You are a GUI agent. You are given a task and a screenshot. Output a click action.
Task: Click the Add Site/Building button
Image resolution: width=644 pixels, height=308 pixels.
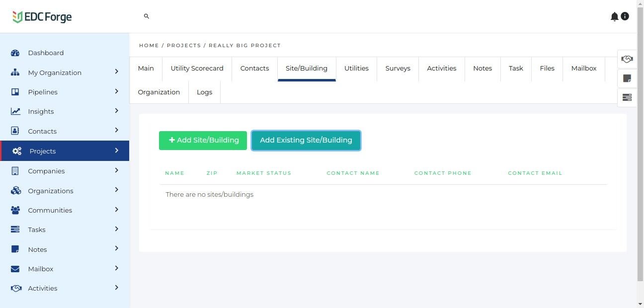pos(203,140)
